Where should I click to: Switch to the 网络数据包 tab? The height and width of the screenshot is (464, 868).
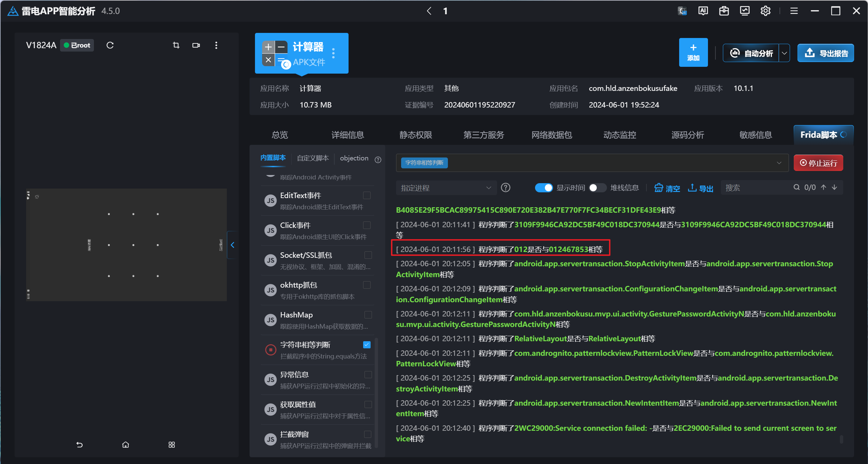pyautogui.click(x=552, y=135)
